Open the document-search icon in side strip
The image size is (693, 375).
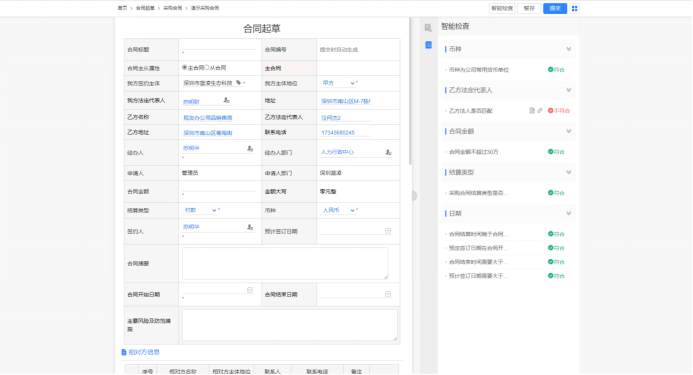pos(428,28)
